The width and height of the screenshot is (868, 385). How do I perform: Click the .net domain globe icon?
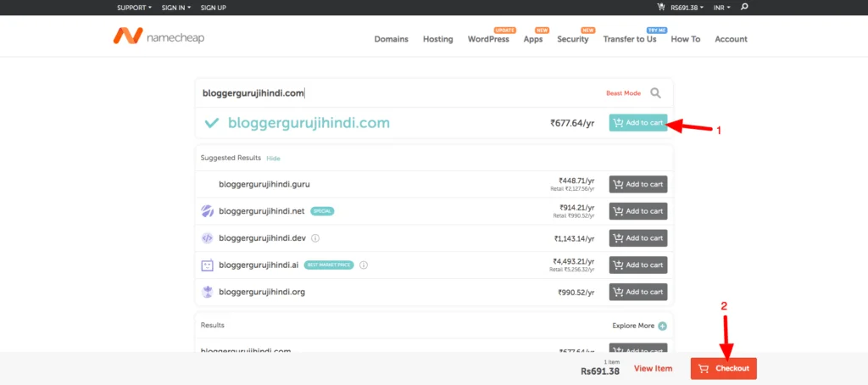pyautogui.click(x=207, y=211)
